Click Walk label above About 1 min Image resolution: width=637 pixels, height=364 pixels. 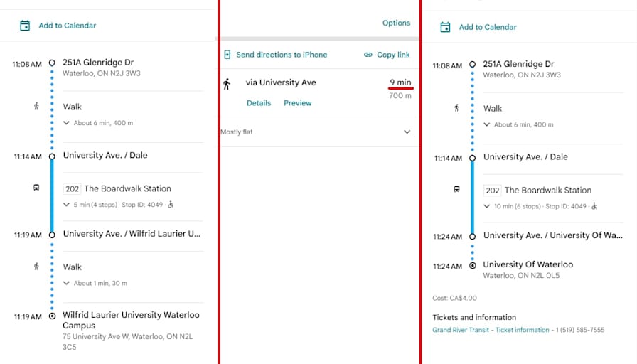tap(73, 267)
